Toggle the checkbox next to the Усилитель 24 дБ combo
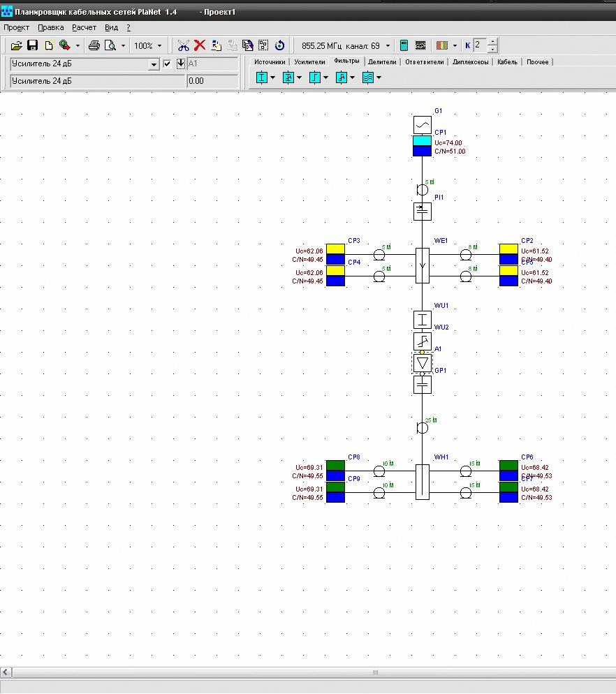 coord(167,64)
